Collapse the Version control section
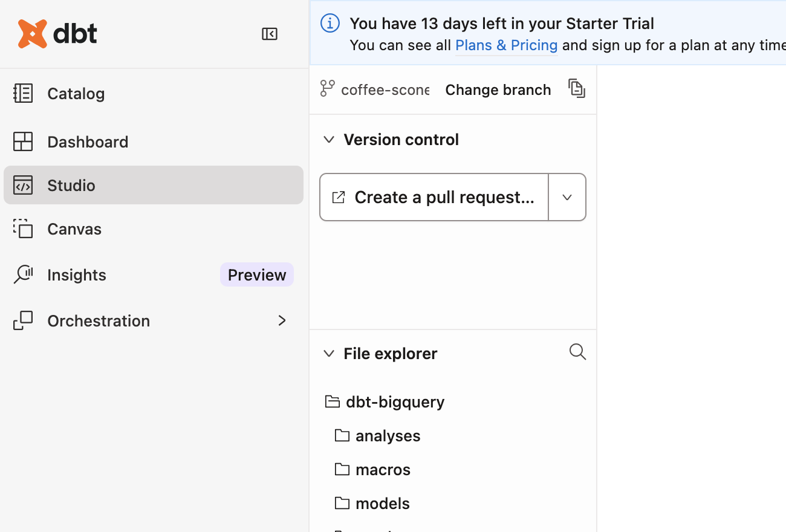Screen dimensions: 786x532 pyautogui.click(x=329, y=140)
